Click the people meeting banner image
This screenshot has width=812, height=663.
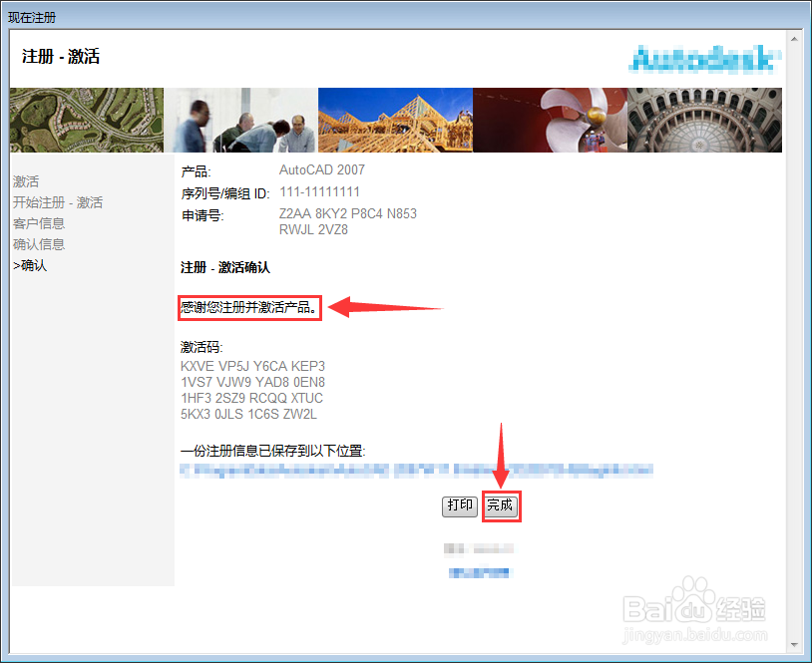click(240, 120)
